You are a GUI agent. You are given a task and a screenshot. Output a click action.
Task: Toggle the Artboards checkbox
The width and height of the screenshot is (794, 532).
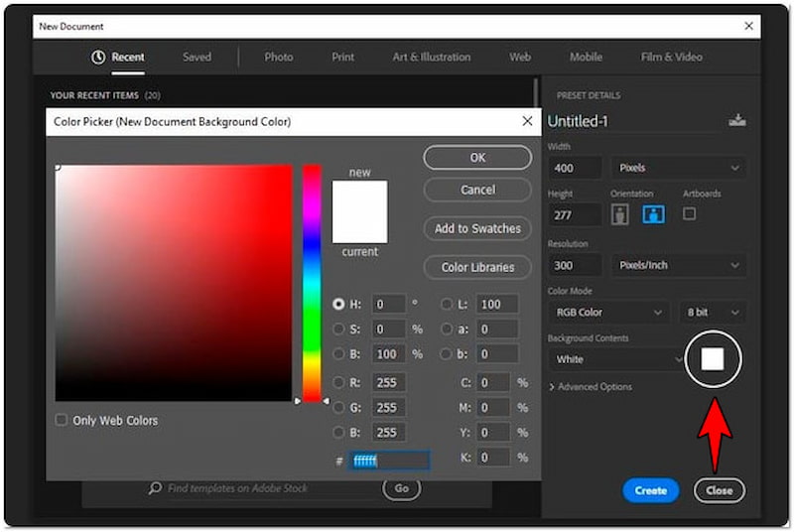690,213
